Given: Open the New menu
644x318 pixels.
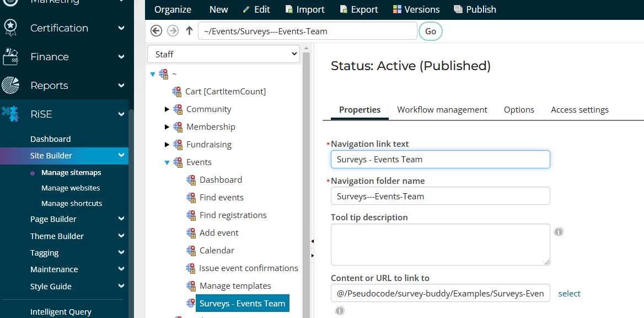Looking at the screenshot, I should point(218,9).
